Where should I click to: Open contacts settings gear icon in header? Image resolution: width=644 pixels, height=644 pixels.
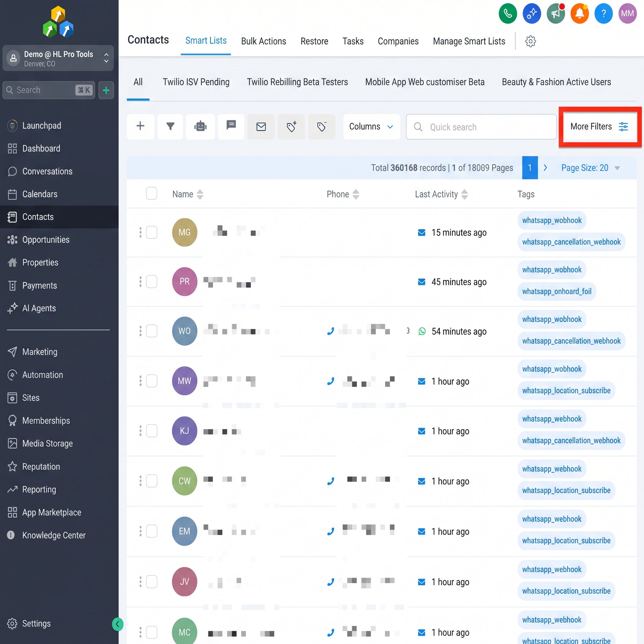click(x=530, y=41)
